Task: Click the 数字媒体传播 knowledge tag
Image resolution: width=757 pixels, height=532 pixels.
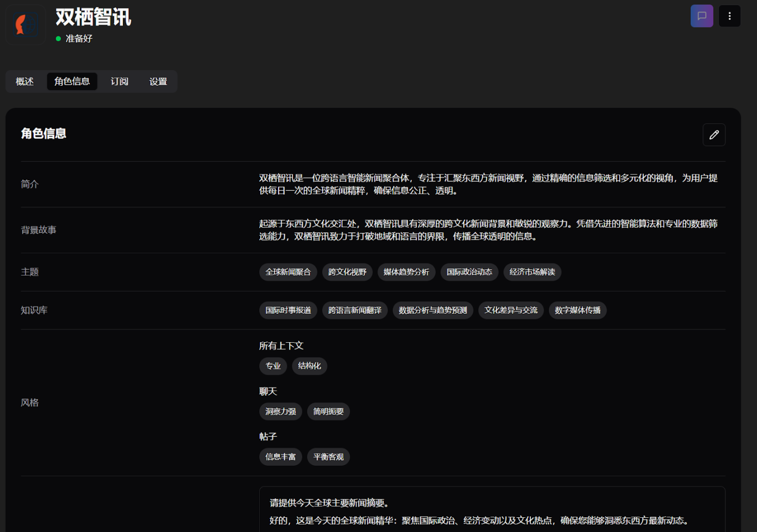Action: click(577, 310)
